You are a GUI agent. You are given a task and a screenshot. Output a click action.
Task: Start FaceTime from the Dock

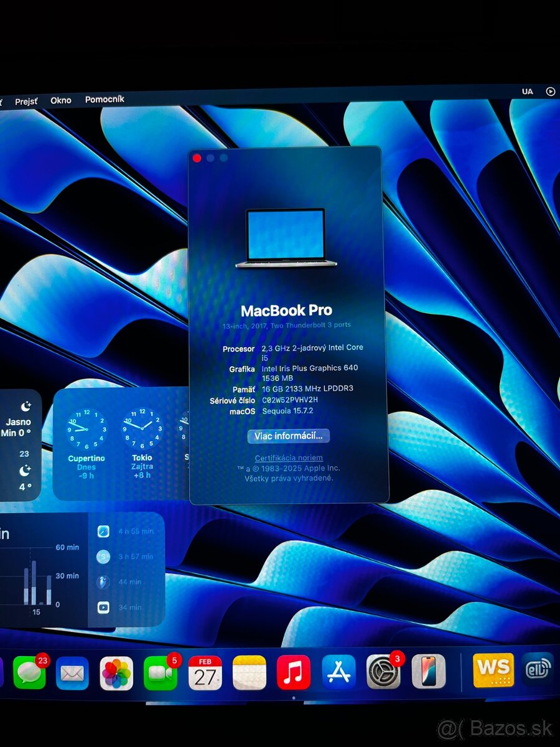click(x=161, y=674)
